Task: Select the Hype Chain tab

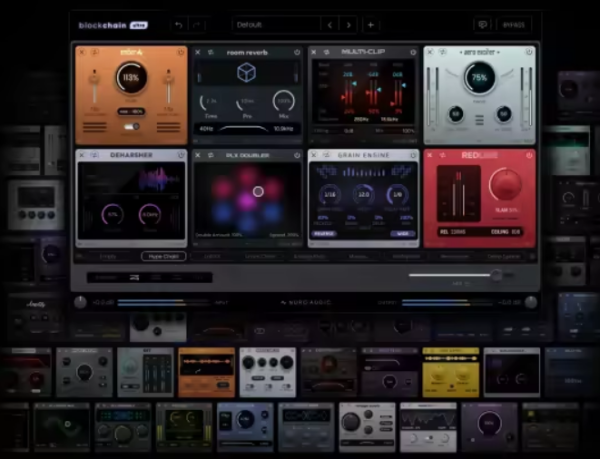Action: [163, 256]
